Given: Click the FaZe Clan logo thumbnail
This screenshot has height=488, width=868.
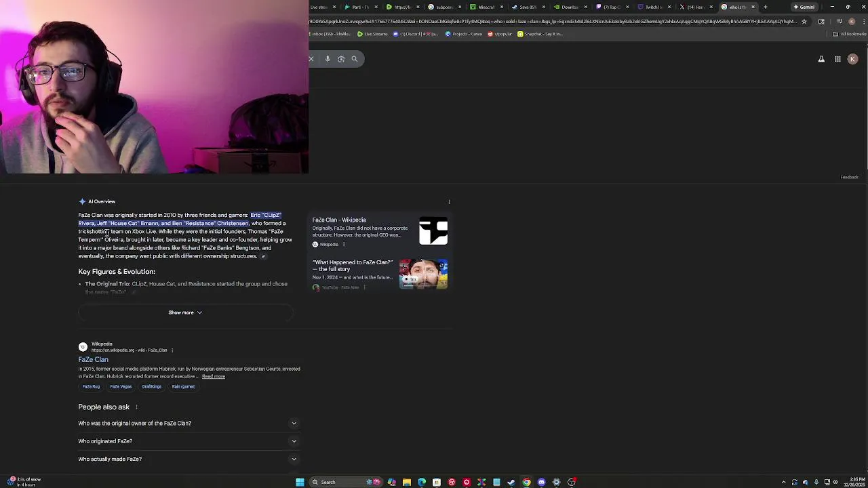Looking at the screenshot, I should (433, 232).
